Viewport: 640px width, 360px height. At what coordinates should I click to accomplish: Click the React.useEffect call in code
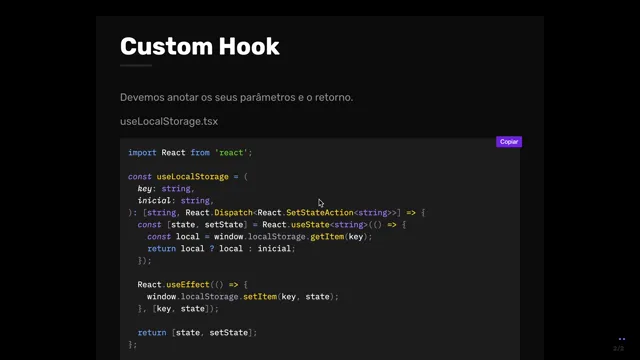pos(173,284)
